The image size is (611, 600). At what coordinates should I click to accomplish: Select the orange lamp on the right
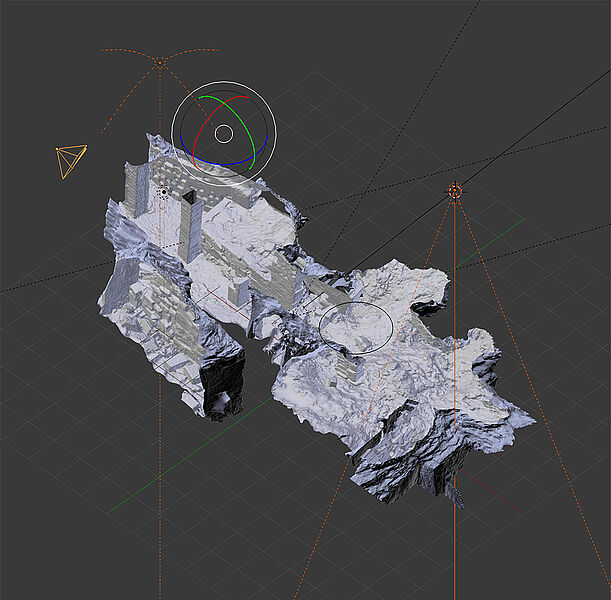pos(455,190)
